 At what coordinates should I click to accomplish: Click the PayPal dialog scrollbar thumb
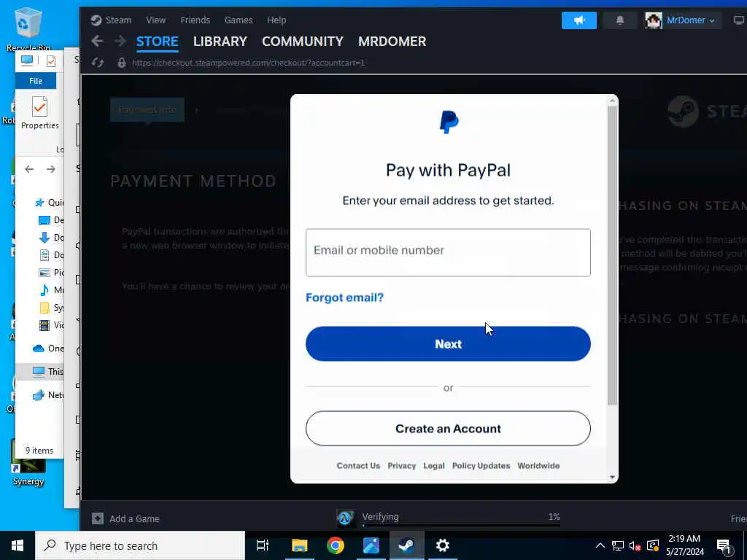tap(612, 255)
